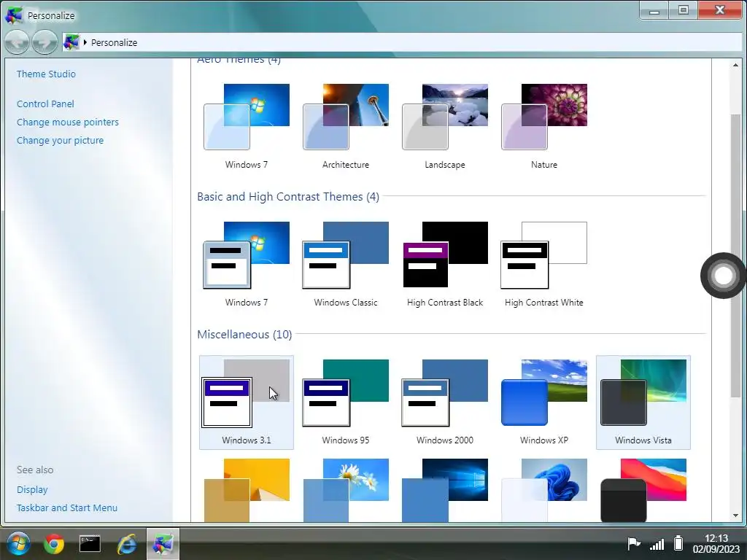
Task: Click the vertical scrollbar thumb
Action: click(735, 254)
